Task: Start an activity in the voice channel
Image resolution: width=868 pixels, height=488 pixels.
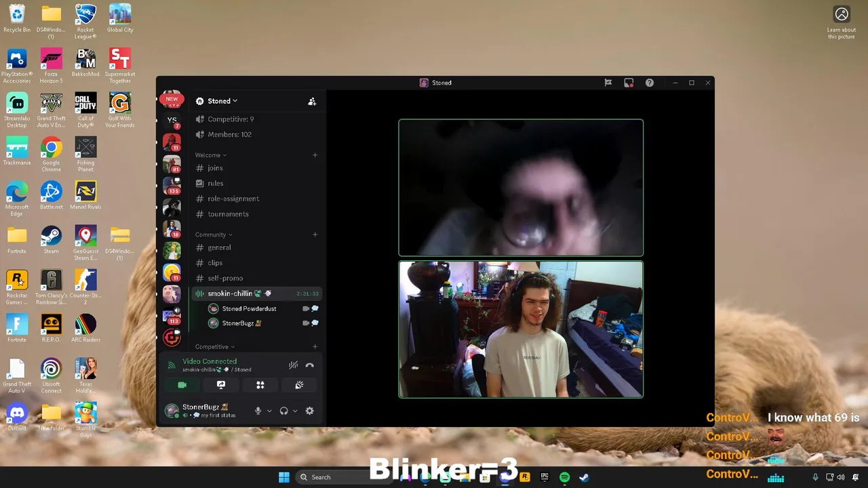Action: coord(260,385)
